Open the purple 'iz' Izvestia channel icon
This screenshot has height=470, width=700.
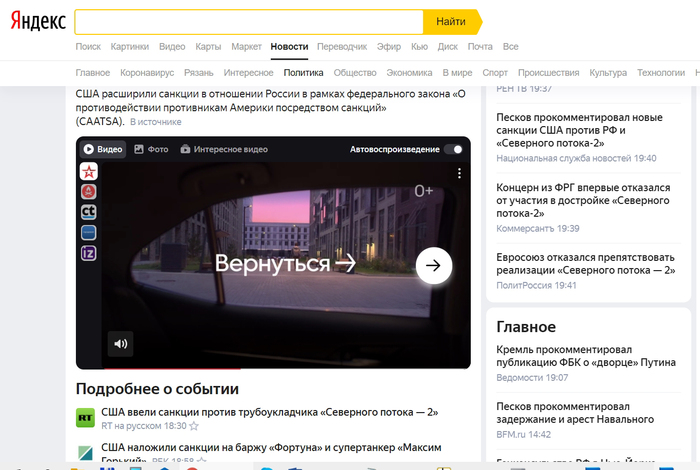click(x=88, y=253)
